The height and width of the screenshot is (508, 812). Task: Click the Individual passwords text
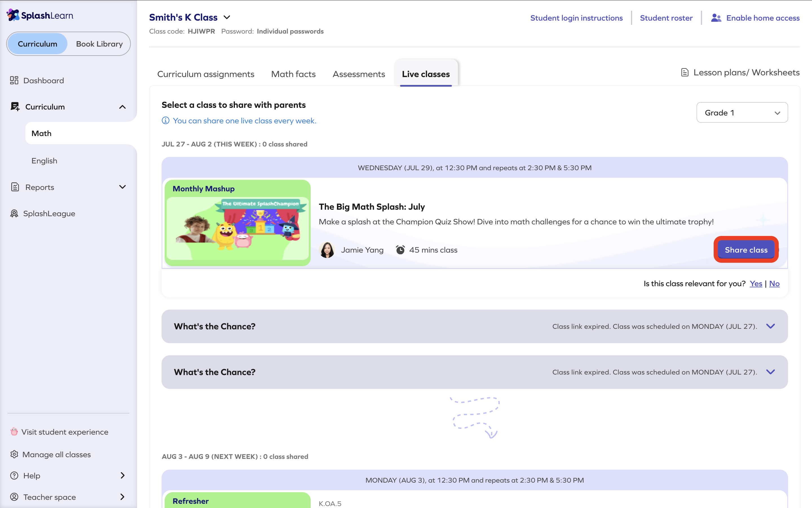tap(290, 31)
